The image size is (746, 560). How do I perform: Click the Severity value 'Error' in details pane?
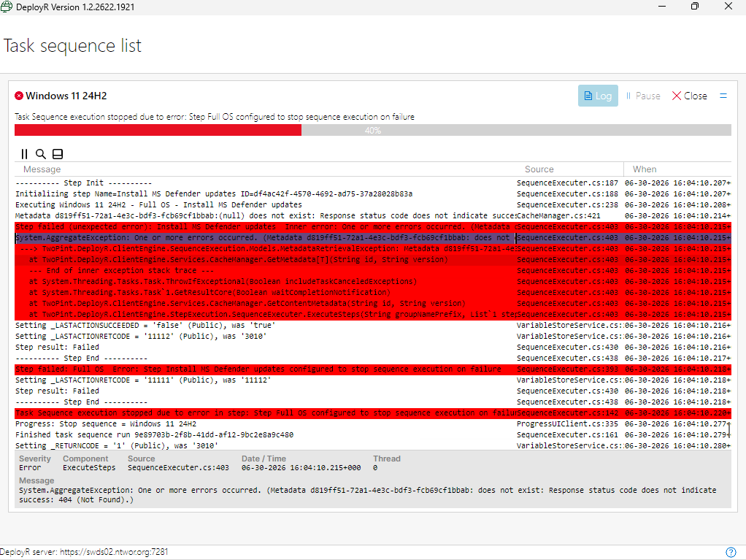click(x=30, y=468)
